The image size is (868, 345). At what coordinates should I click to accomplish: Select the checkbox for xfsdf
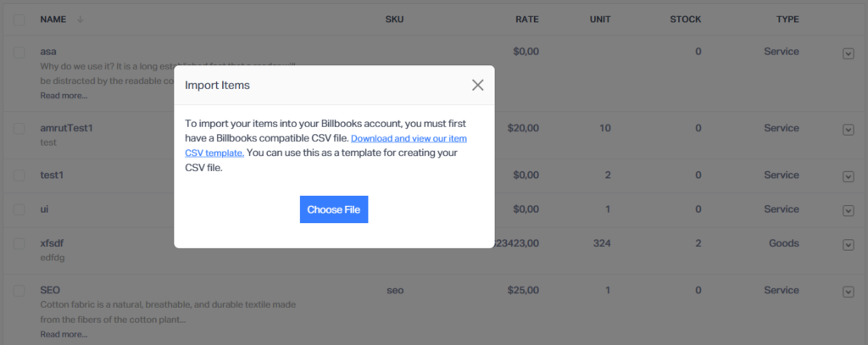tap(19, 243)
